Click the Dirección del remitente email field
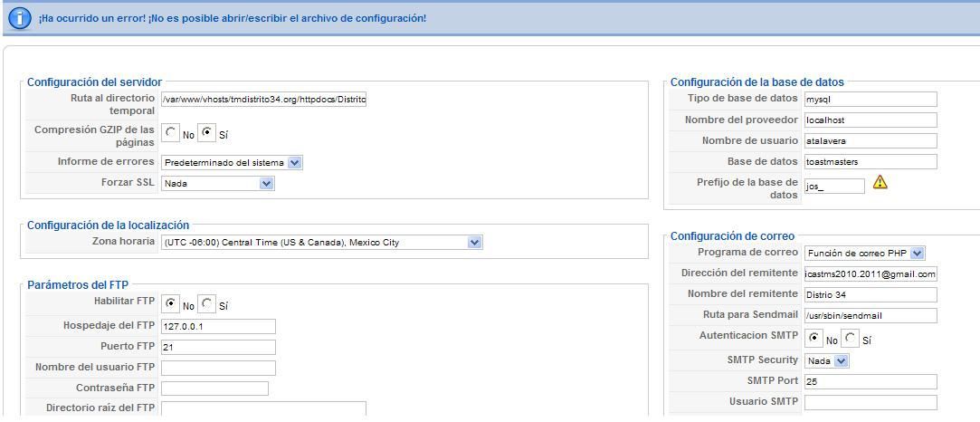 coord(871,273)
